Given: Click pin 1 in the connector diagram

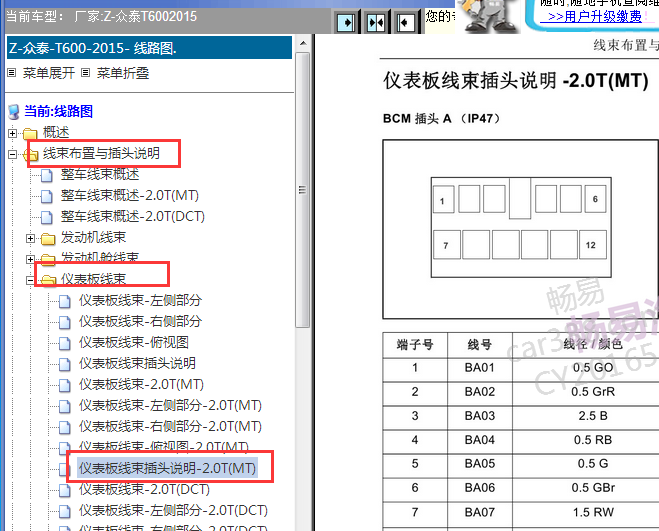Looking at the screenshot, I should pyautogui.click(x=443, y=199).
